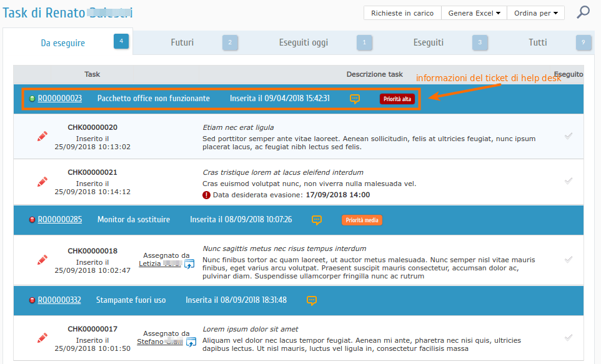Click the Eseguiti count badge 3
This screenshot has width=601, height=364.
(x=480, y=42)
